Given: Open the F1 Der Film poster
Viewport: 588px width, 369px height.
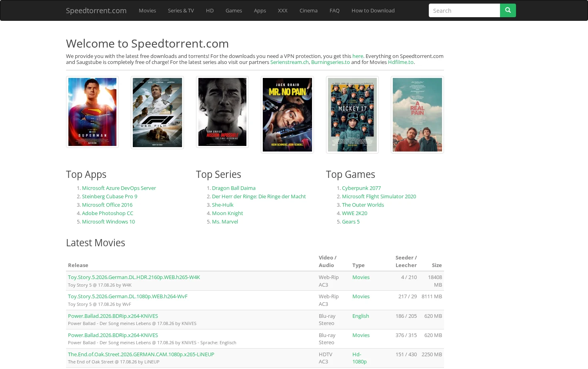Looking at the screenshot, I should click(x=157, y=112).
